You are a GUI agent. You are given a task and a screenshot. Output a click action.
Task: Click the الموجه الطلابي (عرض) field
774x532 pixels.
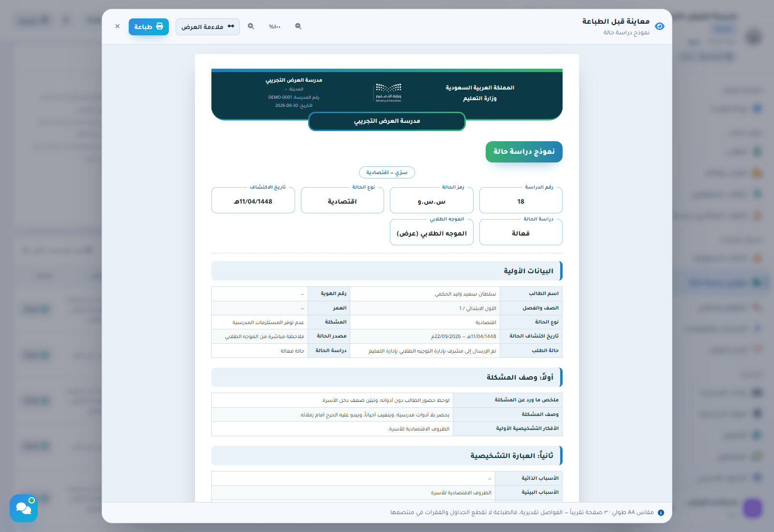432,232
